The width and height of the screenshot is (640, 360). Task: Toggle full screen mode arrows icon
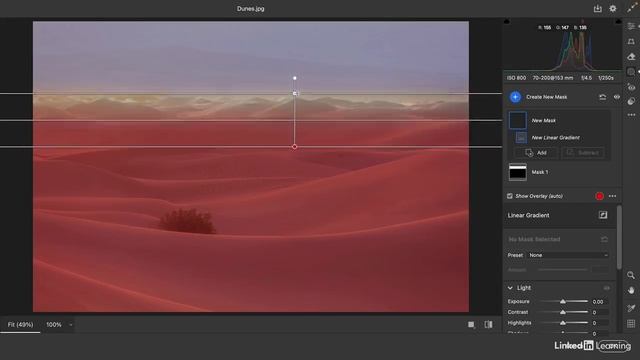coord(632,8)
